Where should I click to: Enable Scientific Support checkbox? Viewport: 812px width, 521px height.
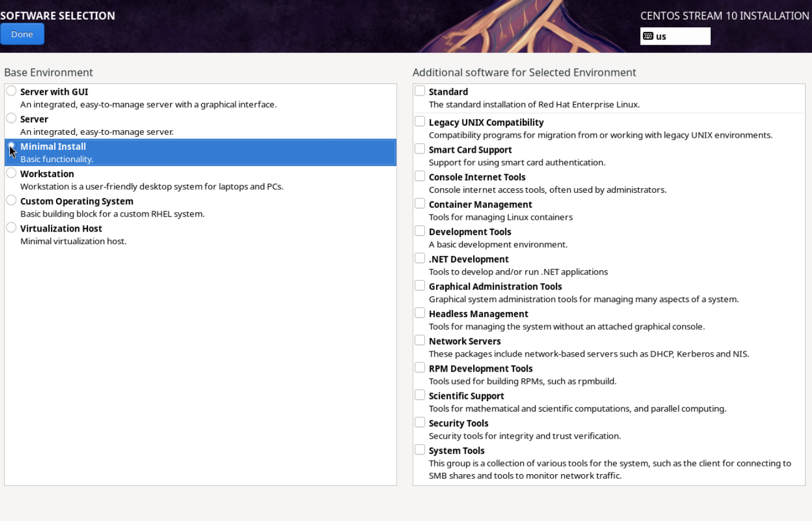click(420, 395)
